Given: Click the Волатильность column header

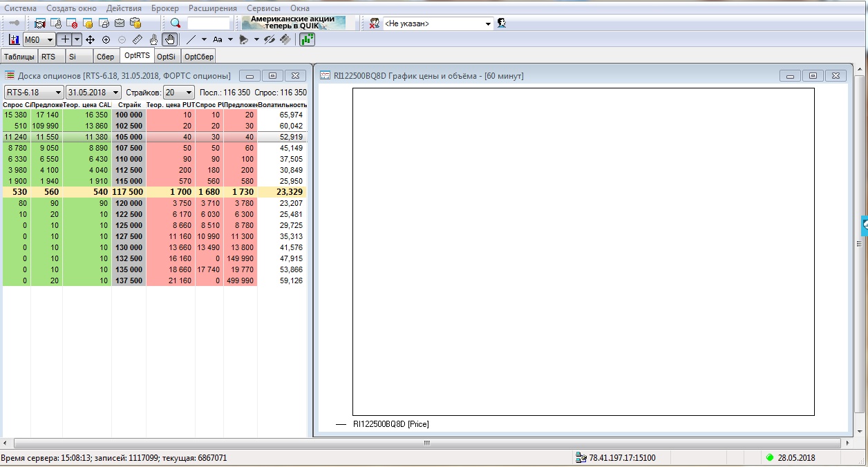Looking at the screenshot, I should click(x=282, y=105).
